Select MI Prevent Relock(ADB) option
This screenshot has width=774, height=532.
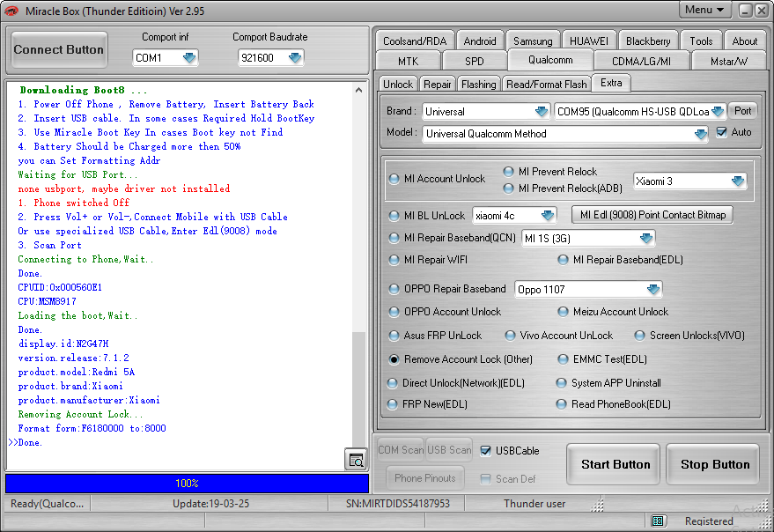pos(563,188)
